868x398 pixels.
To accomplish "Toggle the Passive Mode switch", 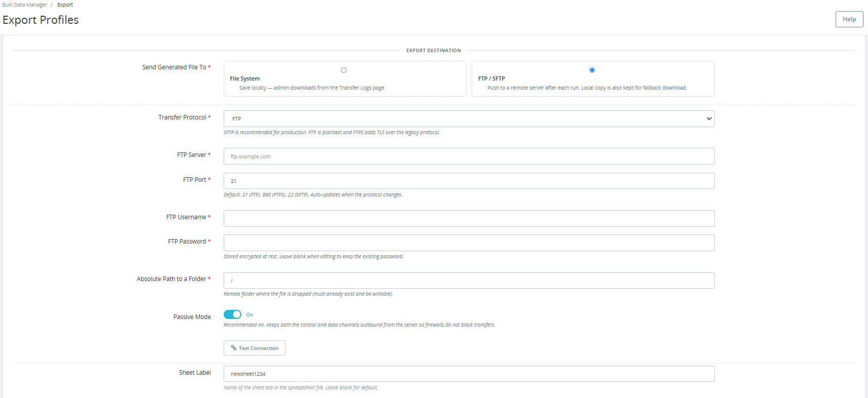I will pos(232,314).
